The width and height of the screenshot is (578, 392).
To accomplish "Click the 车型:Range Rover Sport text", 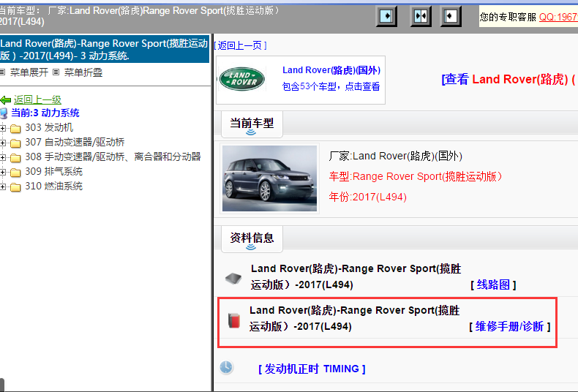I will click(416, 177).
